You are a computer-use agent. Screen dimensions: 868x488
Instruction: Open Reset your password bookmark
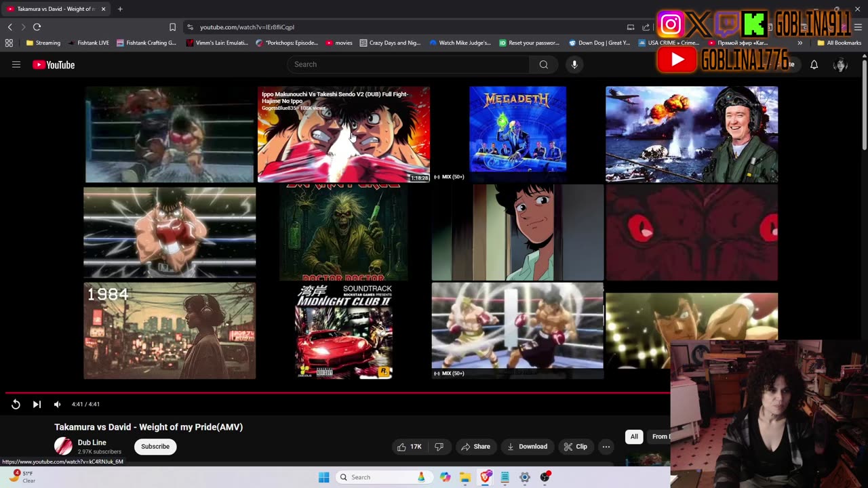[x=530, y=43]
